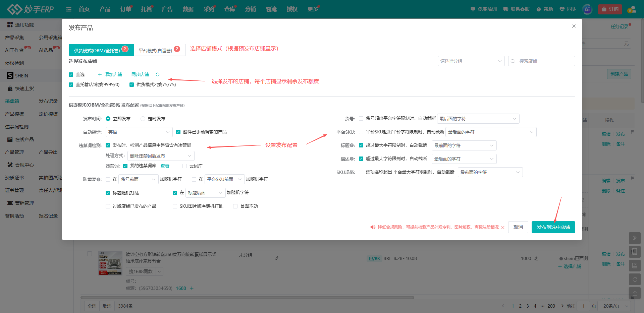The width and height of the screenshot is (644, 313).
Task: Open the AI assistant icon in header
Action: click(587, 9)
